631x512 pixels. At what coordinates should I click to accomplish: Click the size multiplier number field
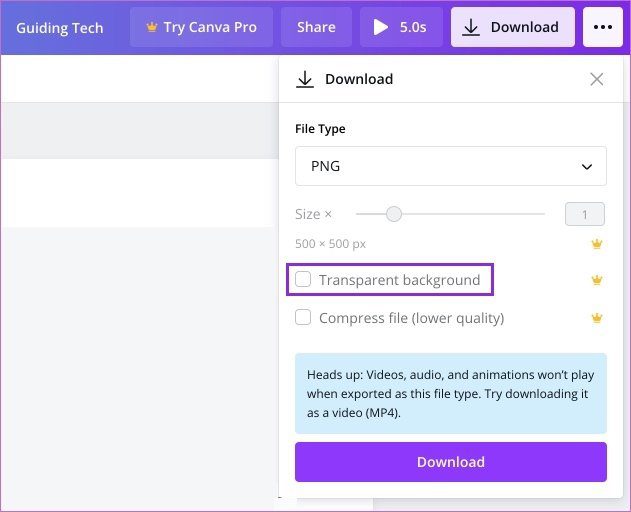(584, 214)
